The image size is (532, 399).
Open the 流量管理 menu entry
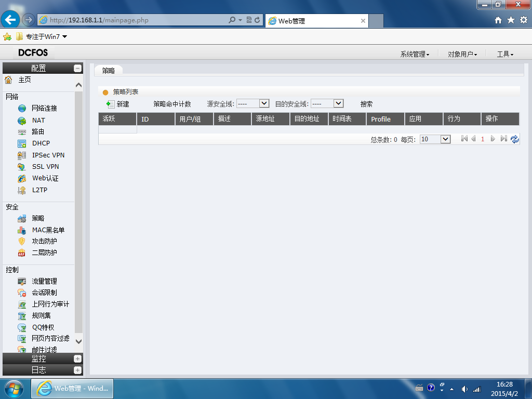click(45, 281)
